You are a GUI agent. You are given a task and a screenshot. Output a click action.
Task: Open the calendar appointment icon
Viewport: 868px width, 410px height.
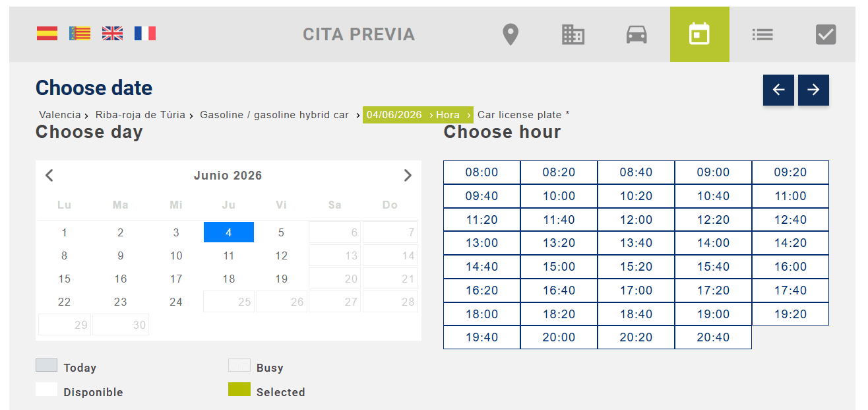click(x=699, y=34)
